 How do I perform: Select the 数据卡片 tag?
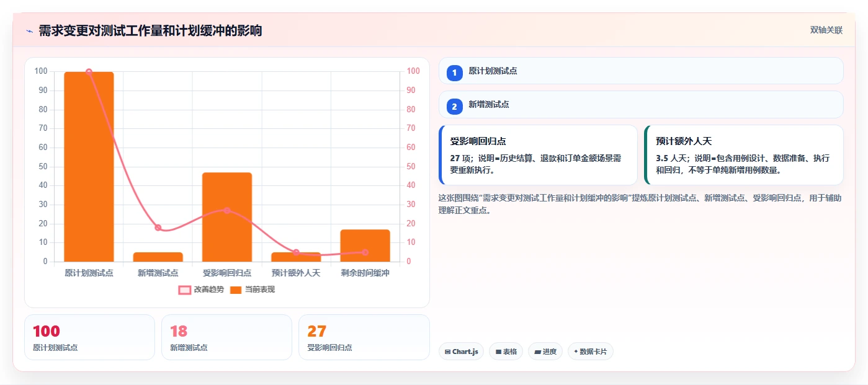pyautogui.click(x=591, y=352)
